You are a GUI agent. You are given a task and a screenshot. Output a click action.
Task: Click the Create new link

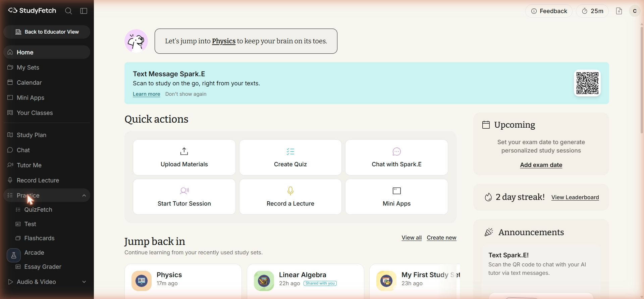coord(441,238)
